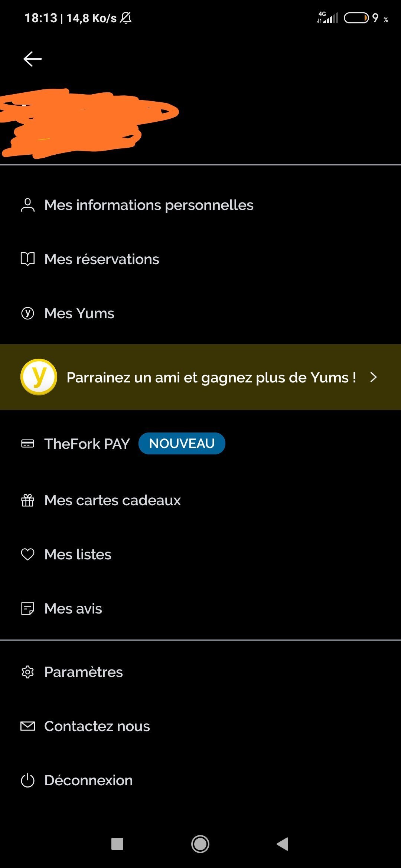Image resolution: width=401 pixels, height=868 pixels.
Task: Tap the yellow Yums coin badge
Action: point(39,377)
